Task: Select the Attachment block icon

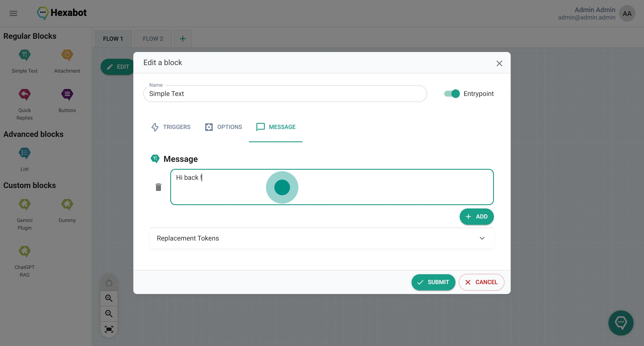Action: [x=67, y=55]
